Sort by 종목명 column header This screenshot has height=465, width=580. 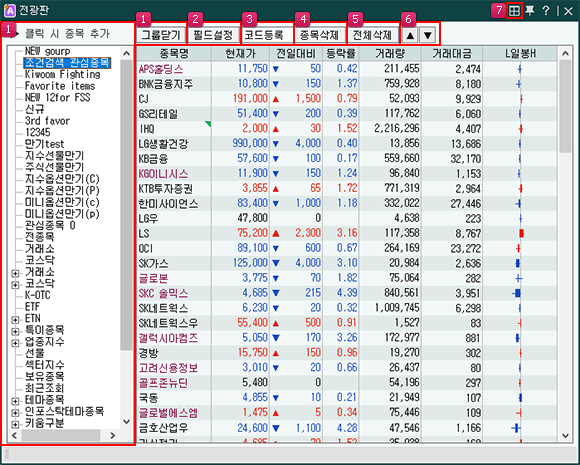[x=174, y=54]
